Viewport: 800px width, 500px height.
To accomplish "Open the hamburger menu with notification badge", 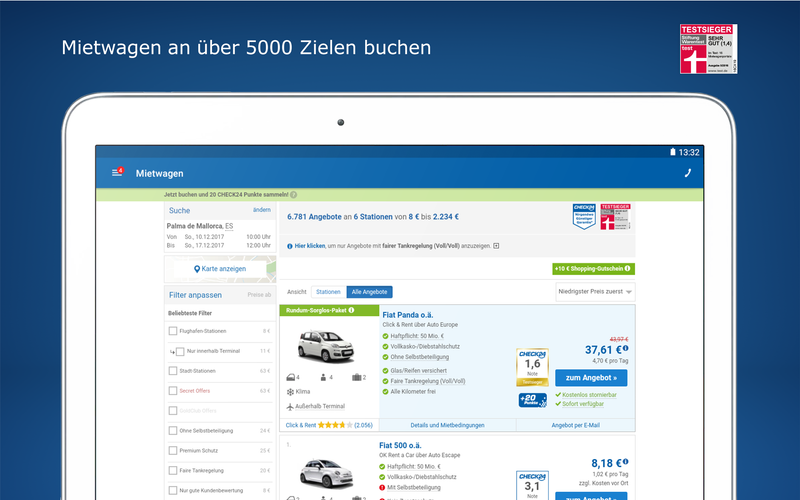I will click(x=117, y=172).
